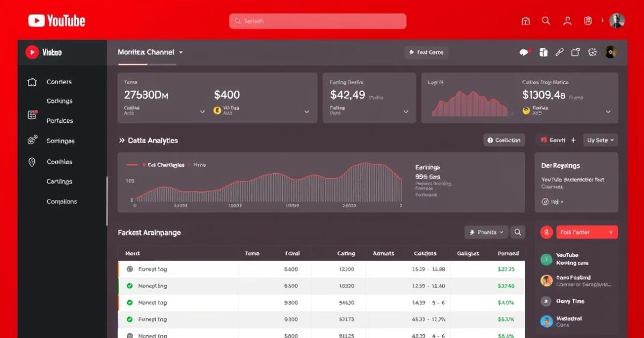644x338 pixels.
Task: Click the search icon above the table
Action: (x=518, y=232)
